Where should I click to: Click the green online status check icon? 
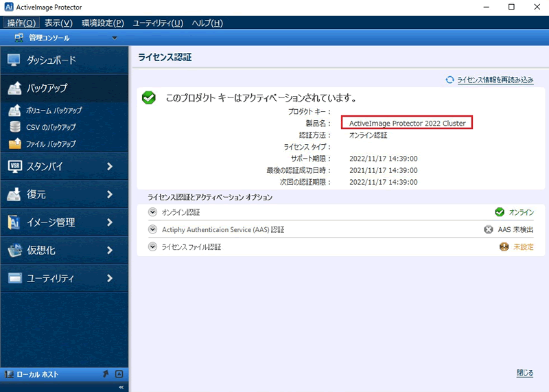coord(500,212)
